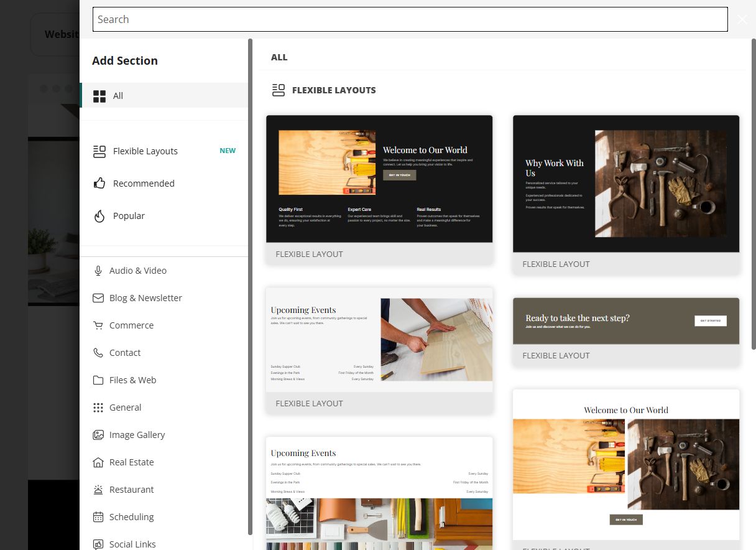This screenshot has height=550, width=756.
Task: Click the Blog & Newsletter envelope icon
Action: [98, 298]
